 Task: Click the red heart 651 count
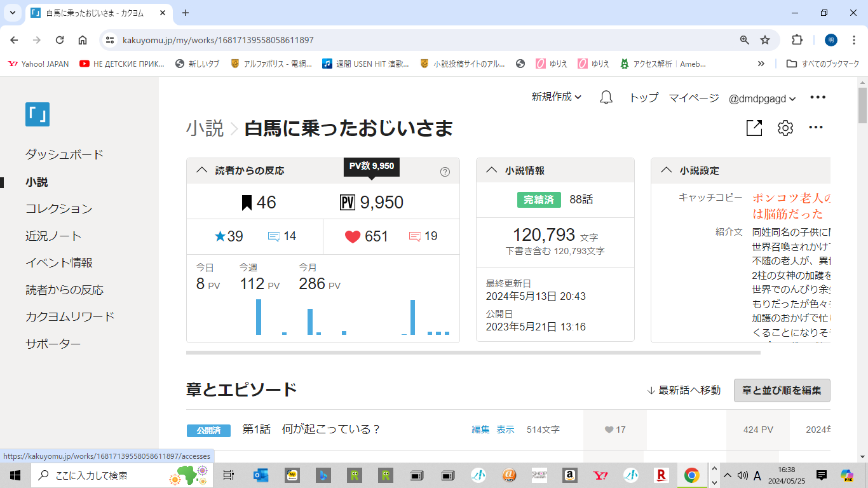coord(367,236)
